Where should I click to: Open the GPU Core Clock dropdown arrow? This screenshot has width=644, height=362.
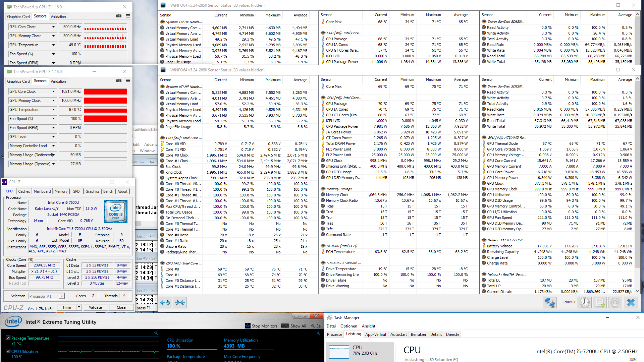[x=53, y=92]
